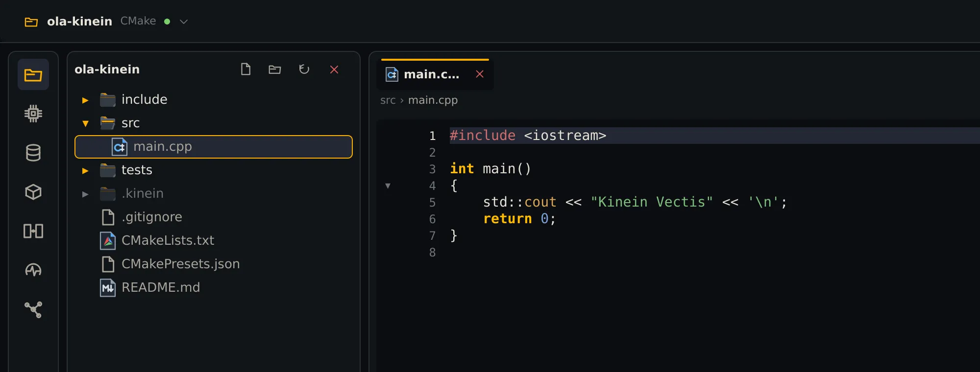Open the package cube panel in sidebar
The width and height of the screenshot is (980, 372).
(x=33, y=192)
